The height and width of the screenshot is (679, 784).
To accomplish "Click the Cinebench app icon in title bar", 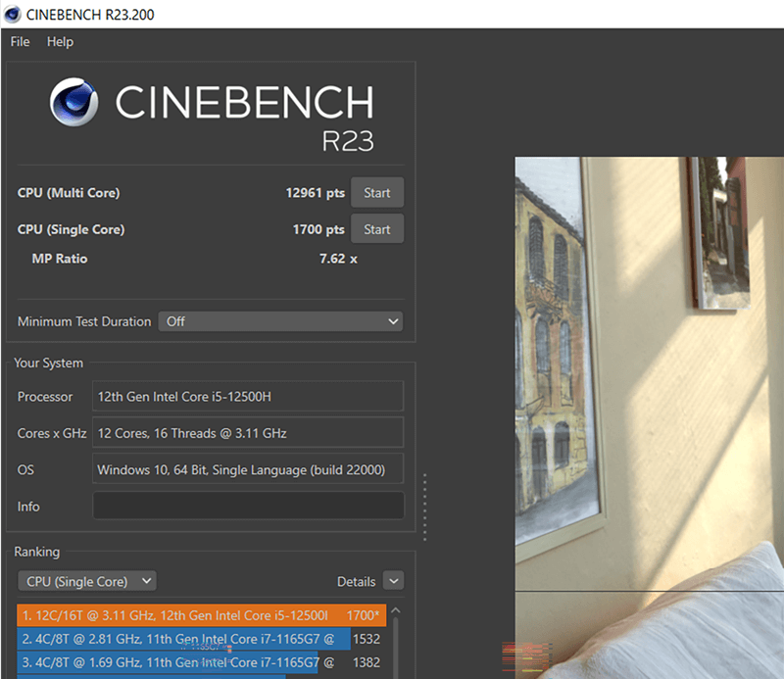I will 12,14.
